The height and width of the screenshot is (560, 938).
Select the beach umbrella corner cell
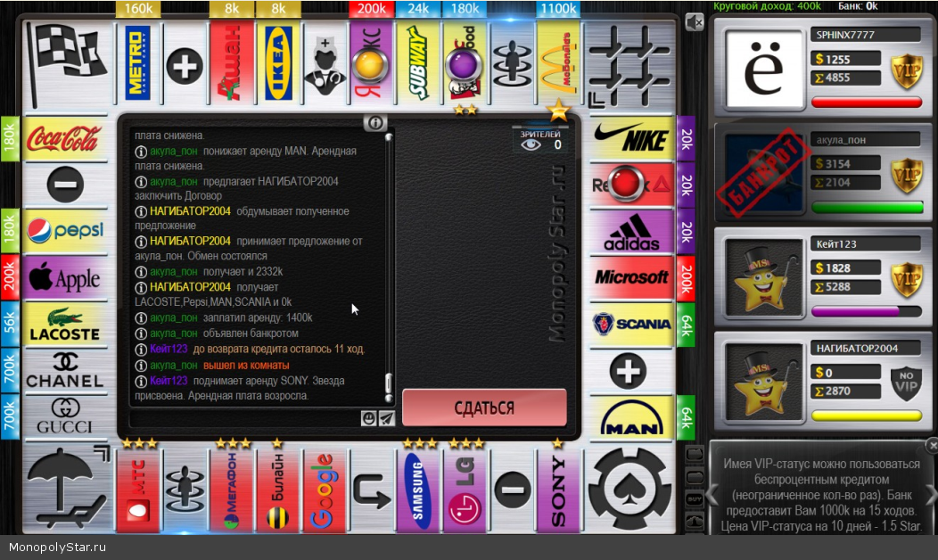click(x=67, y=488)
